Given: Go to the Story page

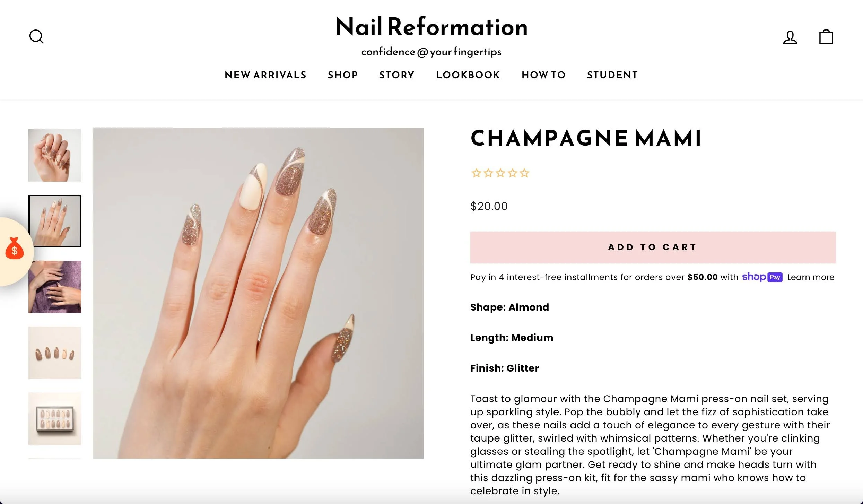Looking at the screenshot, I should point(397,75).
